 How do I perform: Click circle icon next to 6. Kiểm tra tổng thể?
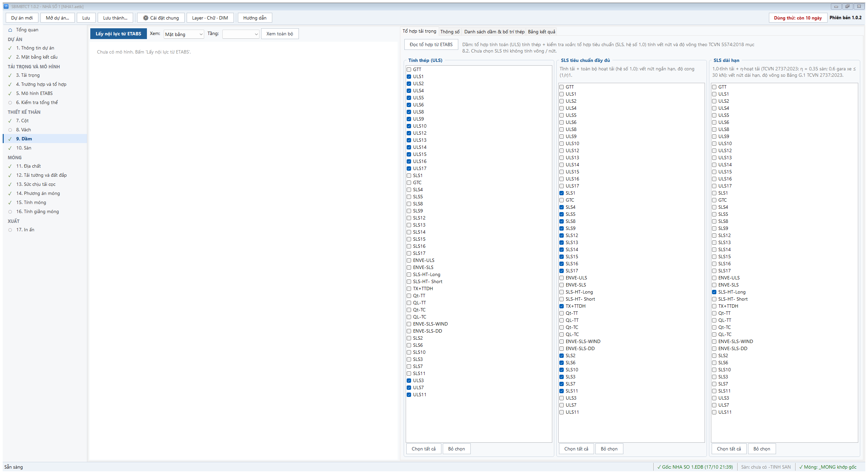coord(10,103)
